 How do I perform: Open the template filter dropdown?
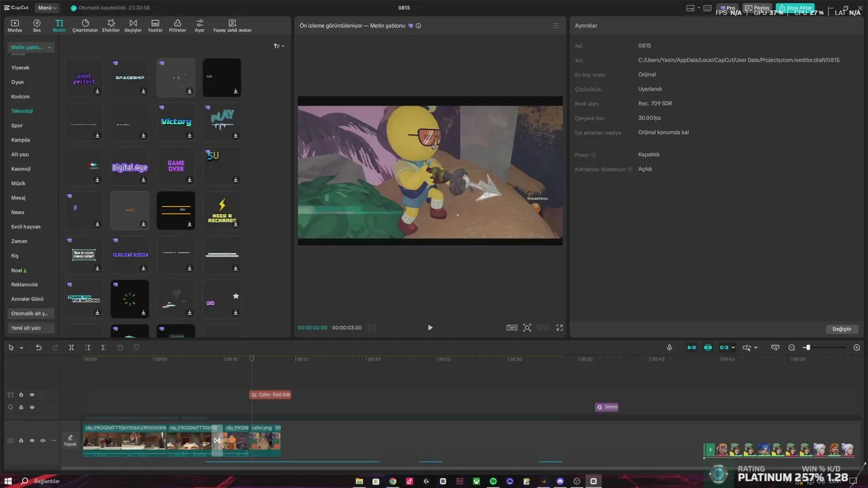pyautogui.click(x=279, y=46)
